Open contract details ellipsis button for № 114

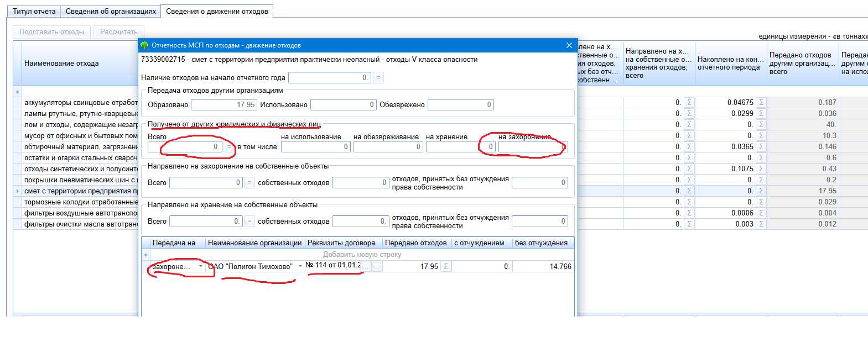(366, 267)
